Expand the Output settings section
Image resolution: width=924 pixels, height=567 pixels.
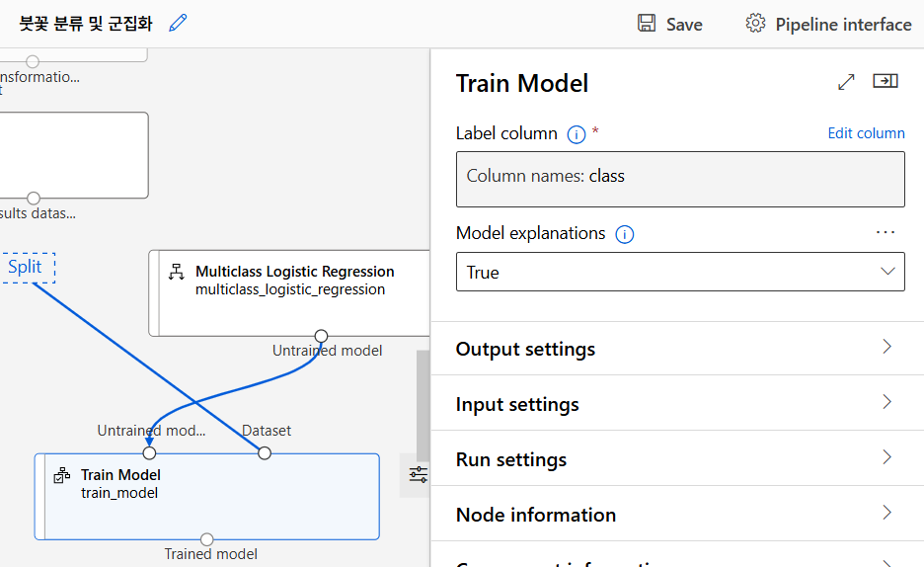(677, 349)
